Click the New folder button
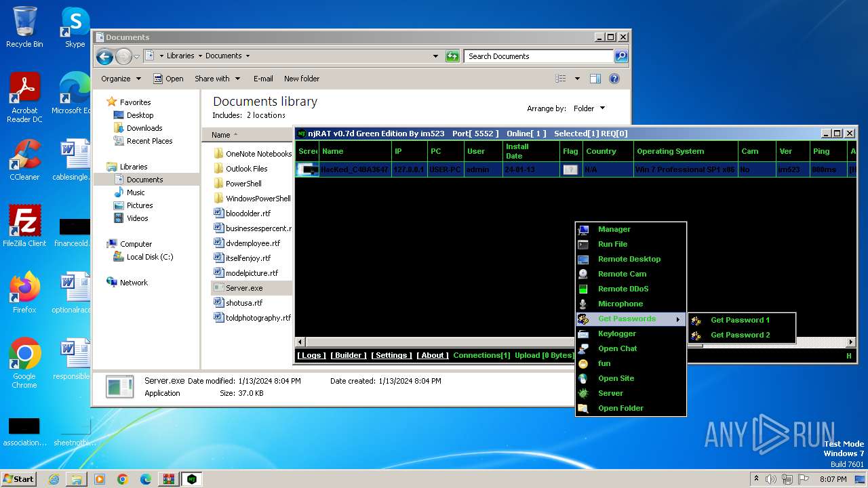This screenshot has height=488, width=868. tap(302, 79)
